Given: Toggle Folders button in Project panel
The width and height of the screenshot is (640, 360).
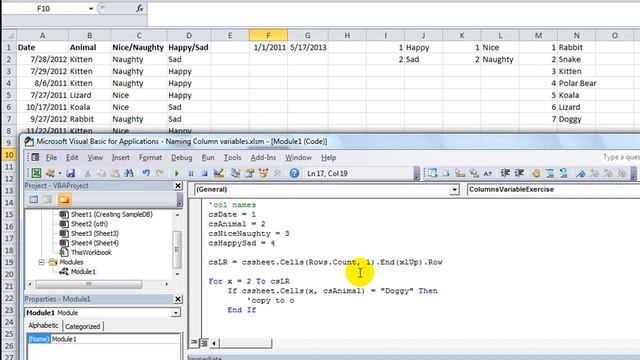Looking at the screenshot, I should [64, 200].
